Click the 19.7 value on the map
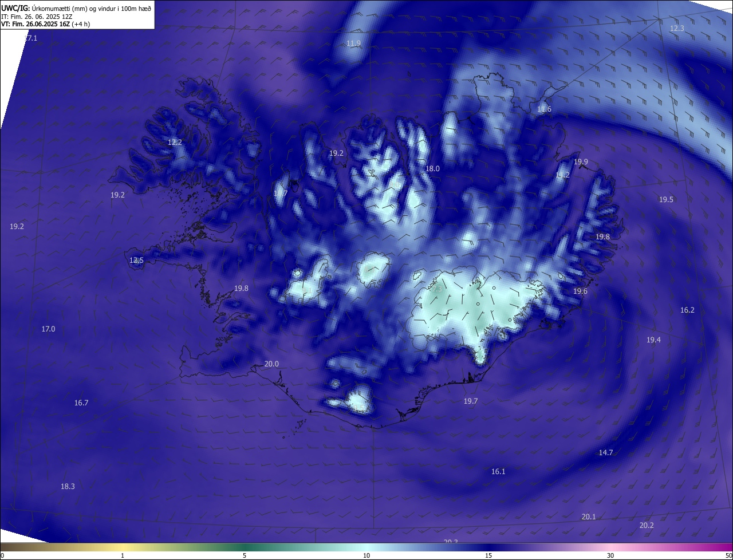Viewport: 733px width, 560px height. click(x=471, y=401)
